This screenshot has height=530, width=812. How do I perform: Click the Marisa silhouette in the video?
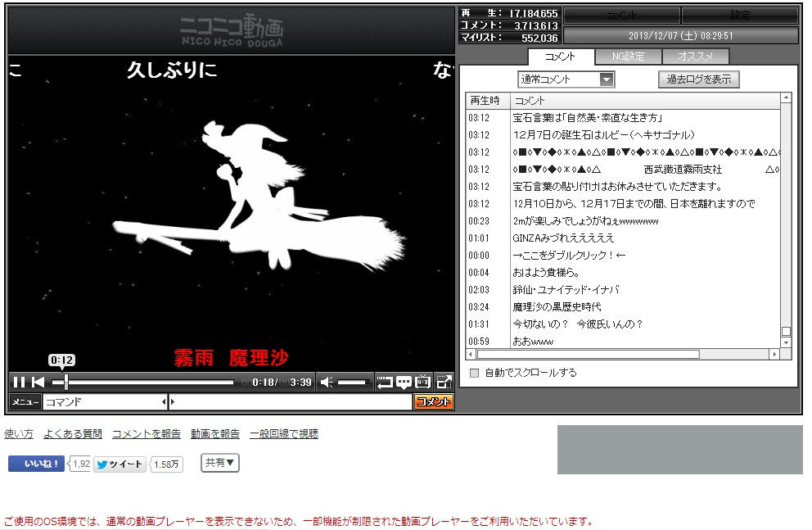click(x=259, y=196)
